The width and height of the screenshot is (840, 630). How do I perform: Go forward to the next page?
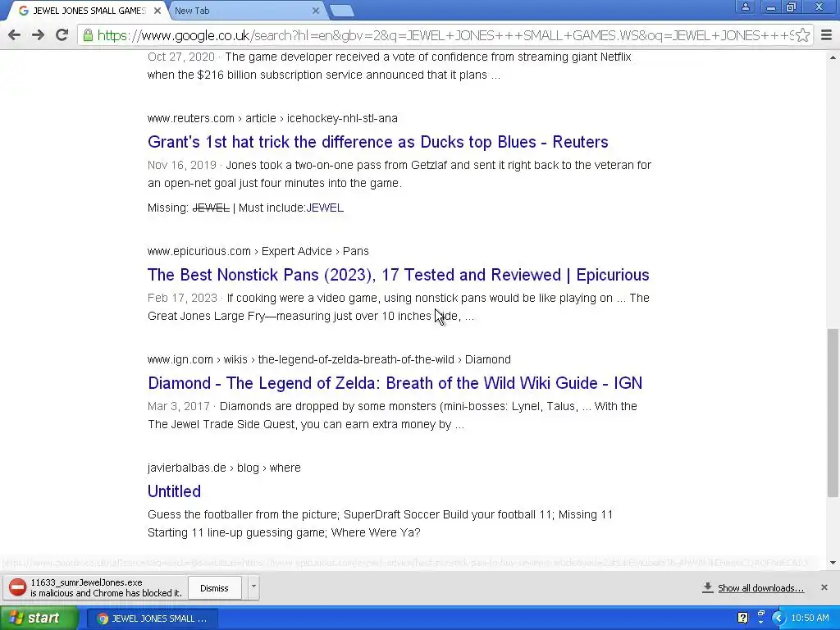coord(38,35)
